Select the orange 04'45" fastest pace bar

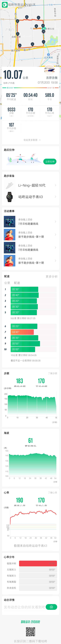pos(22,332)
